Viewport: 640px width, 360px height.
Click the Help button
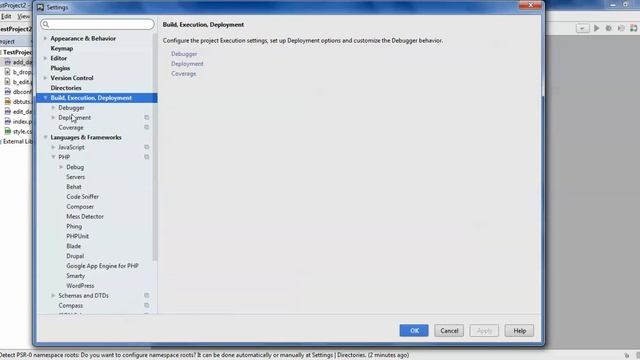[519, 331]
